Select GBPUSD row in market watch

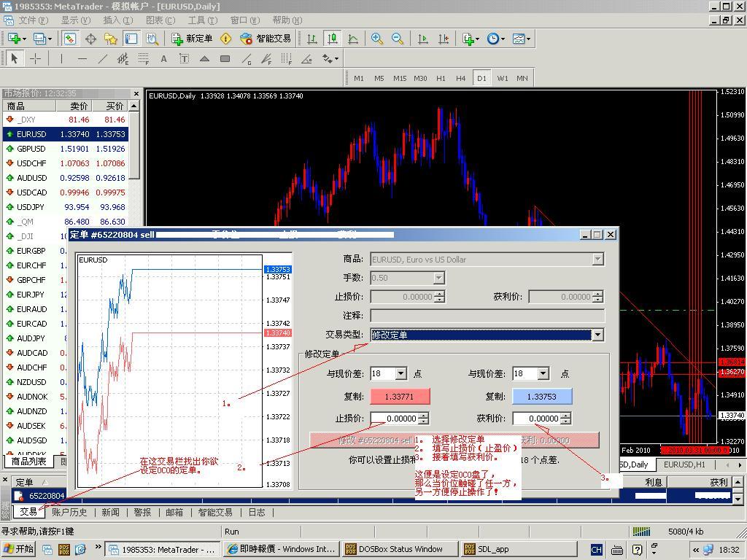(66, 149)
